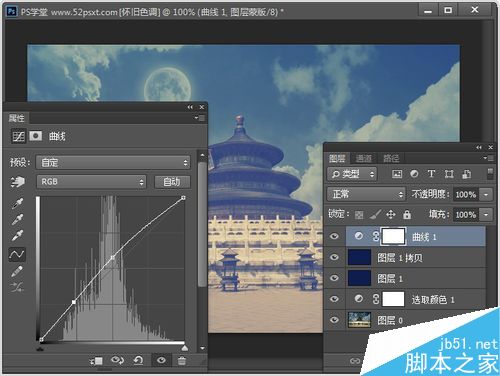This screenshot has height=376, width=500.
Task: Select the black input slider triangle
Action: point(40,349)
